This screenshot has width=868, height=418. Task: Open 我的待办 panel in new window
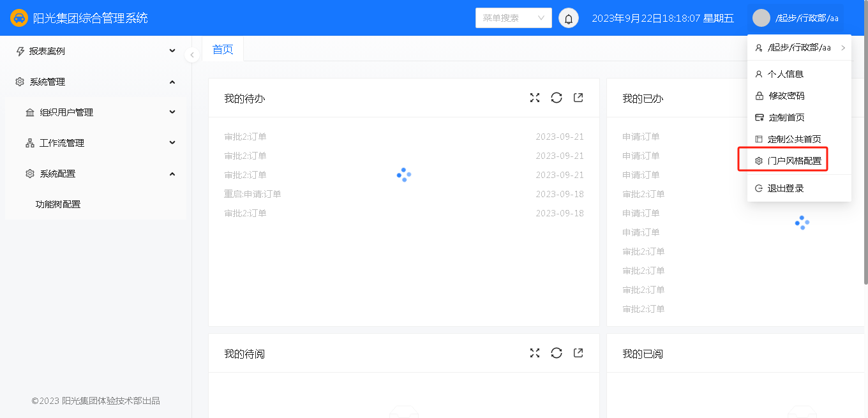click(578, 98)
